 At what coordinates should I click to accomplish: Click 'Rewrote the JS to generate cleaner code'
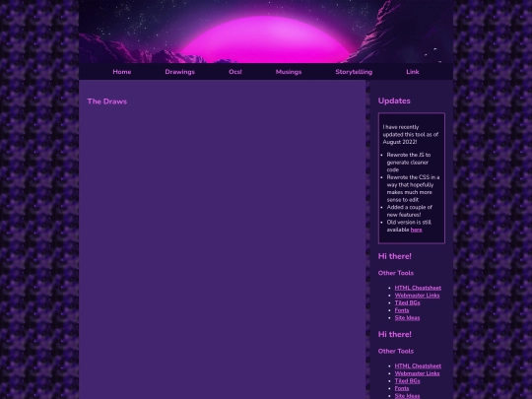[x=409, y=163]
